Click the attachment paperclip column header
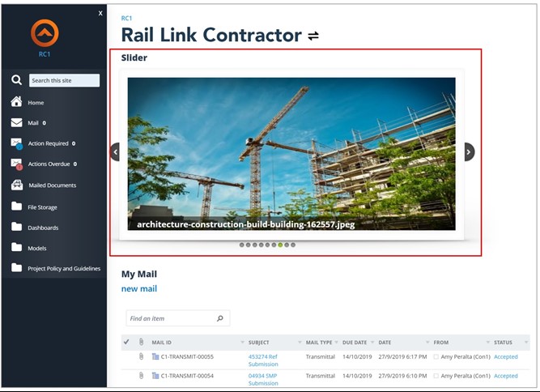 [141, 342]
